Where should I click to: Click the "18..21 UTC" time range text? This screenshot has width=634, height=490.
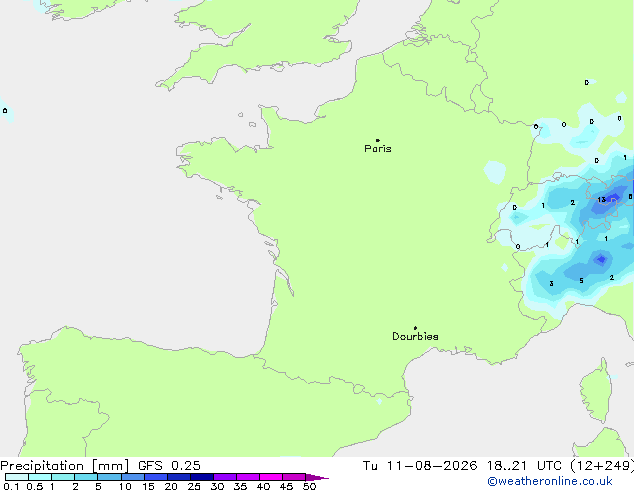point(524,466)
